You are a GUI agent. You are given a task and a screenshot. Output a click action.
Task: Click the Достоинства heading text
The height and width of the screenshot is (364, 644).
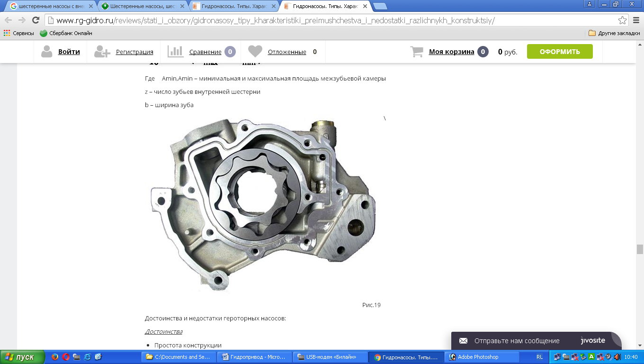click(x=163, y=331)
